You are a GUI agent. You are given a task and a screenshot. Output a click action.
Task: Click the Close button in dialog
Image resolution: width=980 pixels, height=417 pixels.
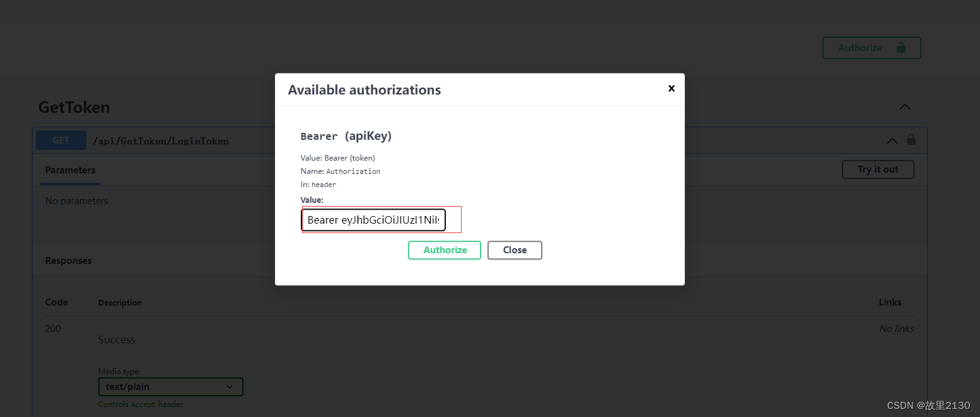click(515, 250)
